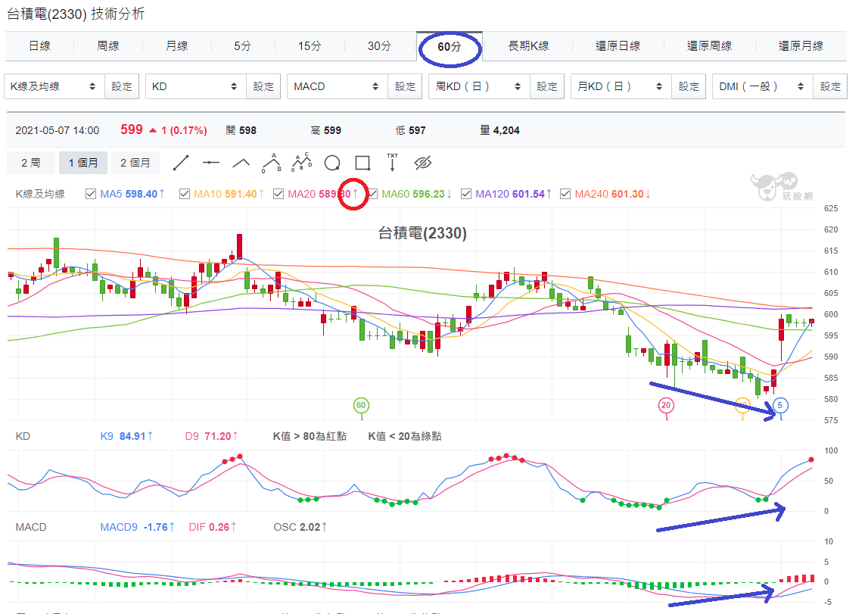Screen dimensions: 868x614
Task: Switch to the 月線 tab
Action: point(176,46)
